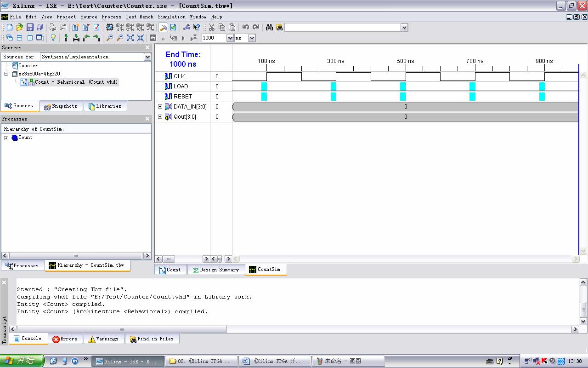Image resolution: width=588 pixels, height=368 pixels.
Task: Click the What's This help cursor icon
Action: pyautogui.click(x=197, y=27)
